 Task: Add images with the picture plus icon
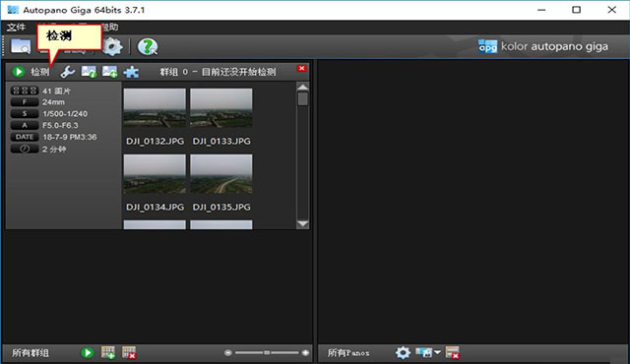coord(109,72)
